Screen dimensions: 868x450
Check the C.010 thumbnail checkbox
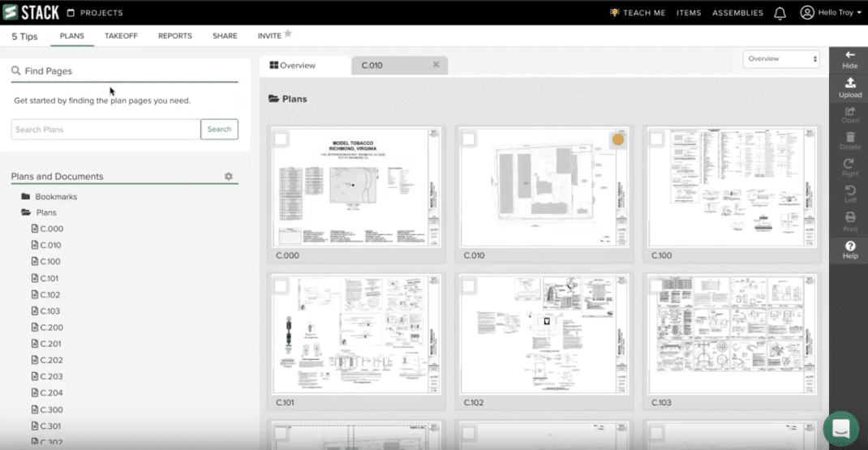pyautogui.click(x=468, y=139)
